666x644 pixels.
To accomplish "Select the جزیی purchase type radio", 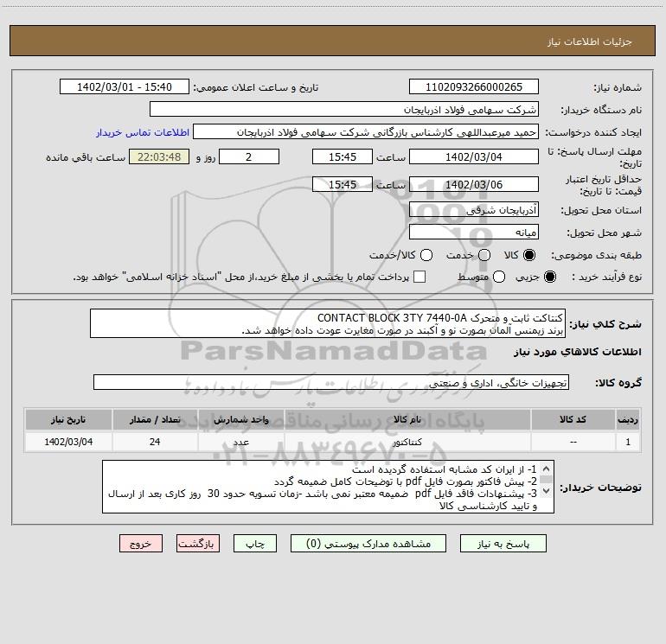I will point(549,277).
